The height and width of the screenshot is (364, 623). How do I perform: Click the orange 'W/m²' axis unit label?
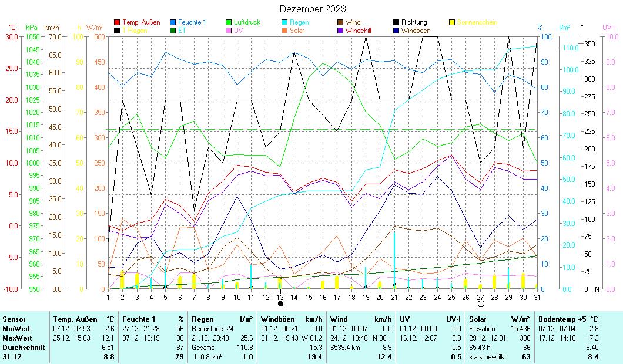[x=95, y=28]
